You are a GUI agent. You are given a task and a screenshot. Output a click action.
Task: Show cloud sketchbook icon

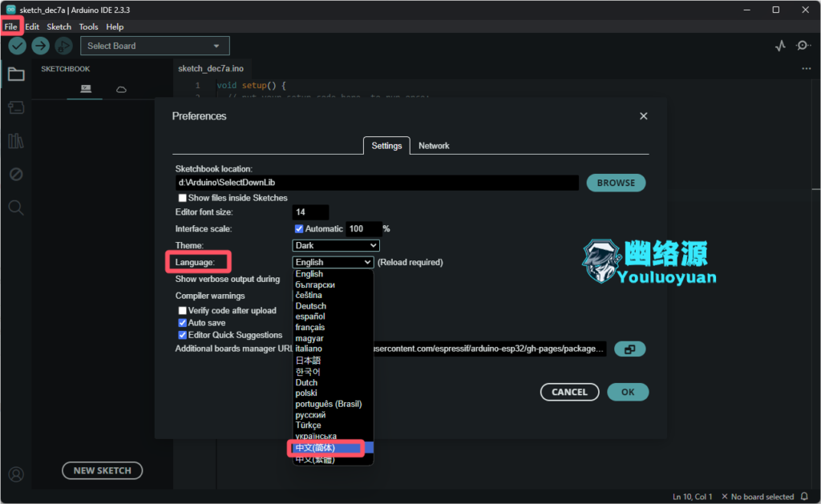tap(121, 90)
